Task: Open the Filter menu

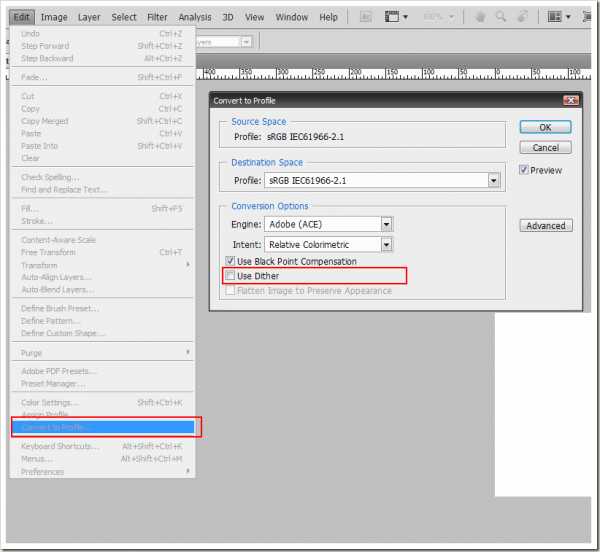Action: pyautogui.click(x=157, y=17)
